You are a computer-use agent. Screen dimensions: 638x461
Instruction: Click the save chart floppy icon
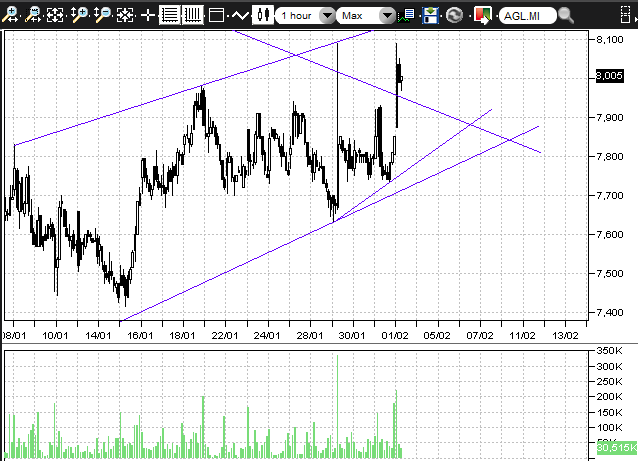click(x=430, y=15)
